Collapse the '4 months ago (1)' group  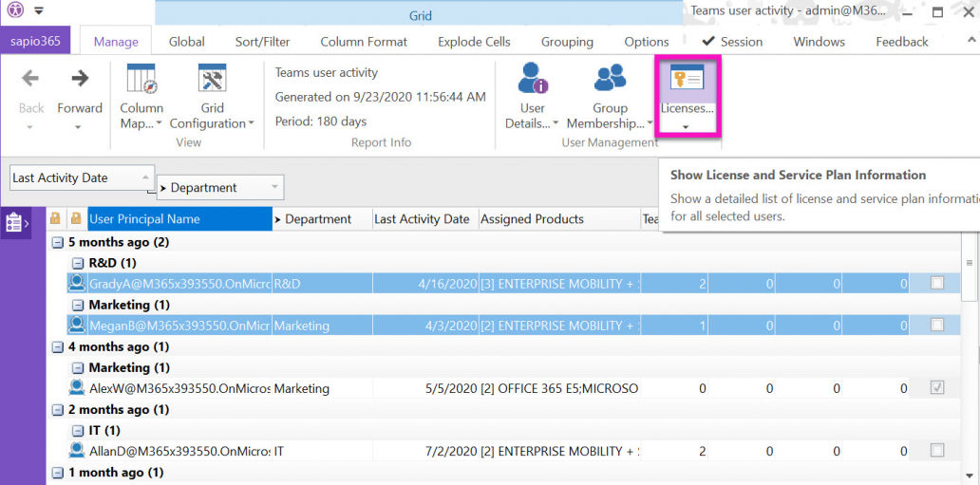(58, 346)
